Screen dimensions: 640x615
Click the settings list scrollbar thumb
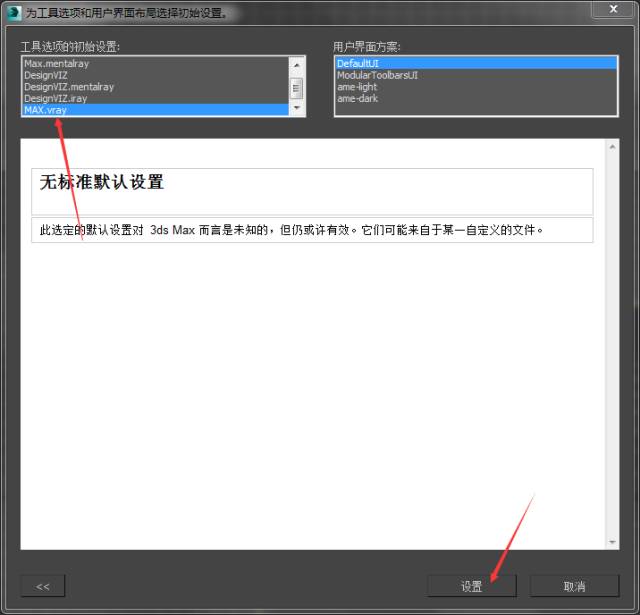click(x=296, y=89)
